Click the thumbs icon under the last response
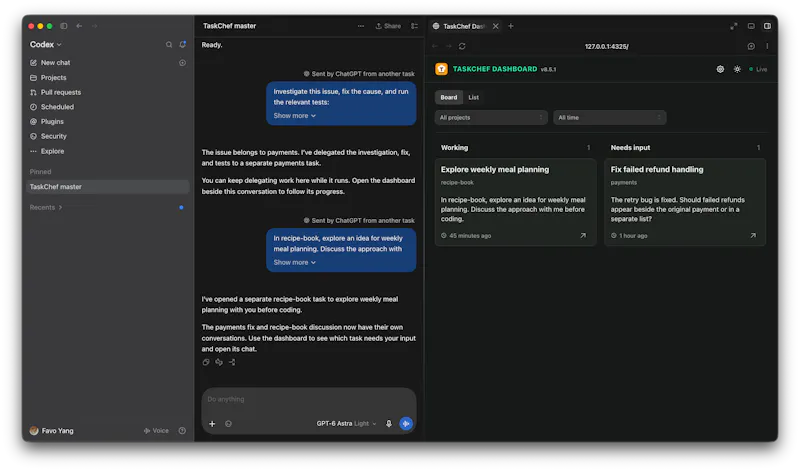 click(x=219, y=362)
